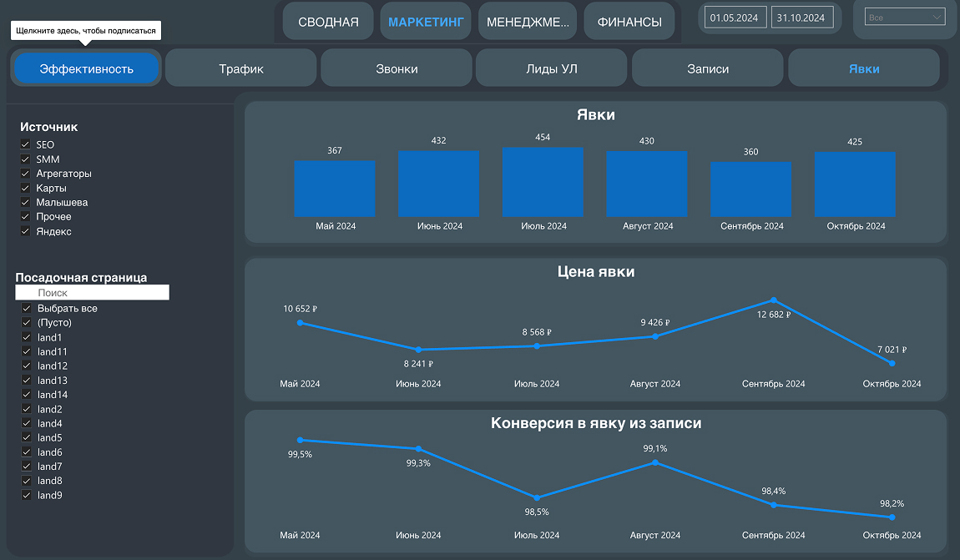Toggle the Выбрать все checkbox
This screenshot has height=560, width=960.
click(x=27, y=309)
